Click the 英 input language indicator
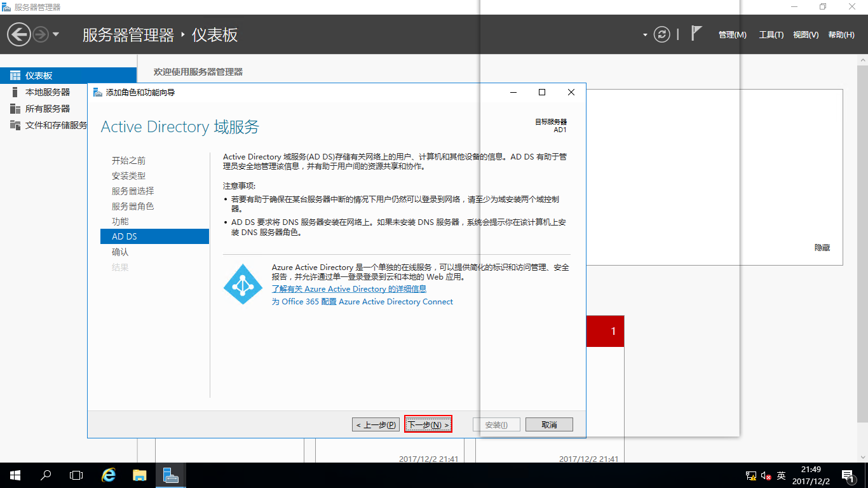Viewport: 868px width, 488px height. point(782,475)
